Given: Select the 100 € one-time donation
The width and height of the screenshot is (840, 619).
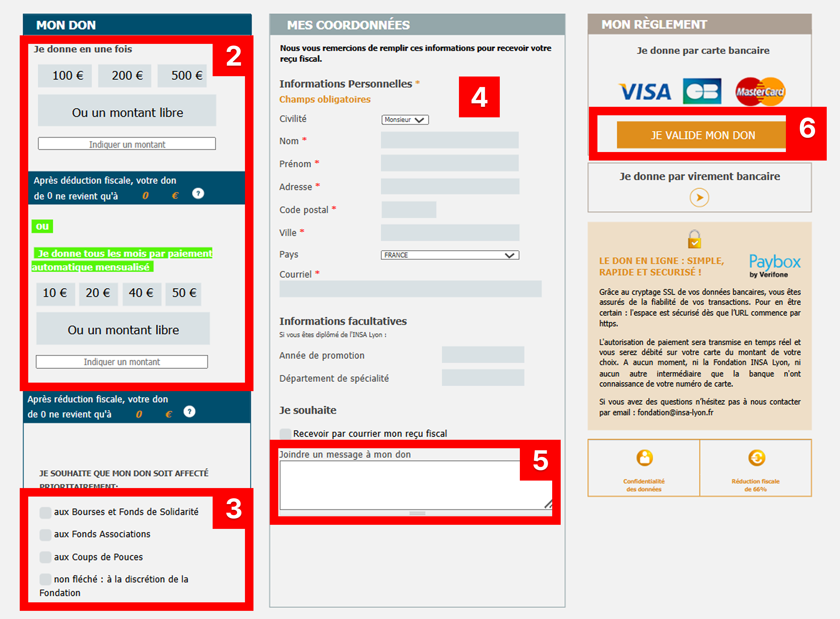Looking at the screenshot, I should coord(65,76).
